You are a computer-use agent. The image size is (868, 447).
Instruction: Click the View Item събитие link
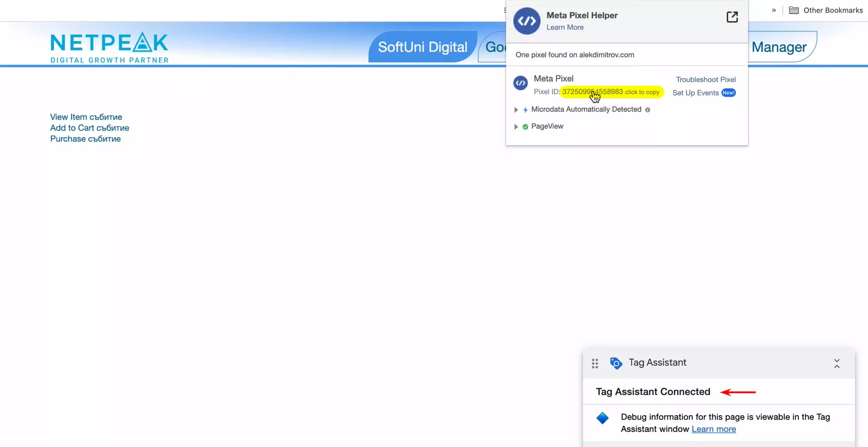(x=86, y=117)
